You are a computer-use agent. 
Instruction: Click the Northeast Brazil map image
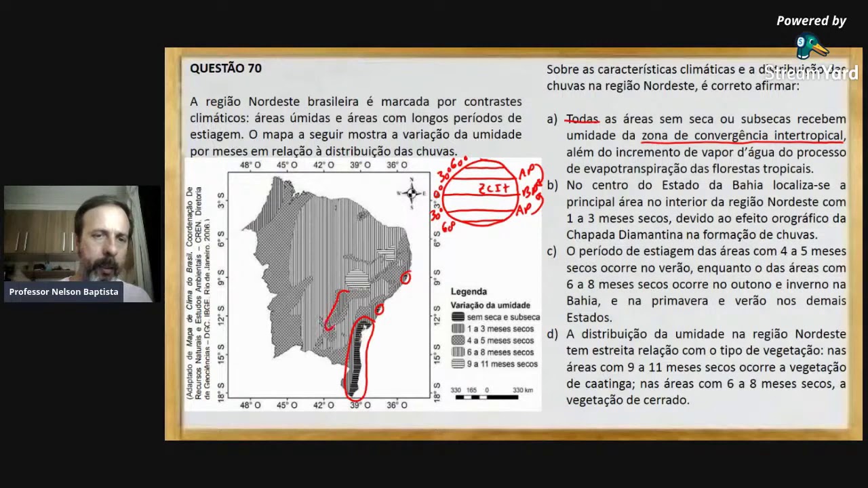click(328, 285)
